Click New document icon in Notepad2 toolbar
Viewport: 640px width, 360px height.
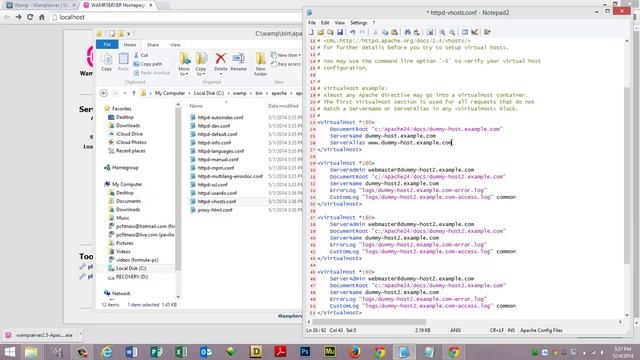[311, 32]
